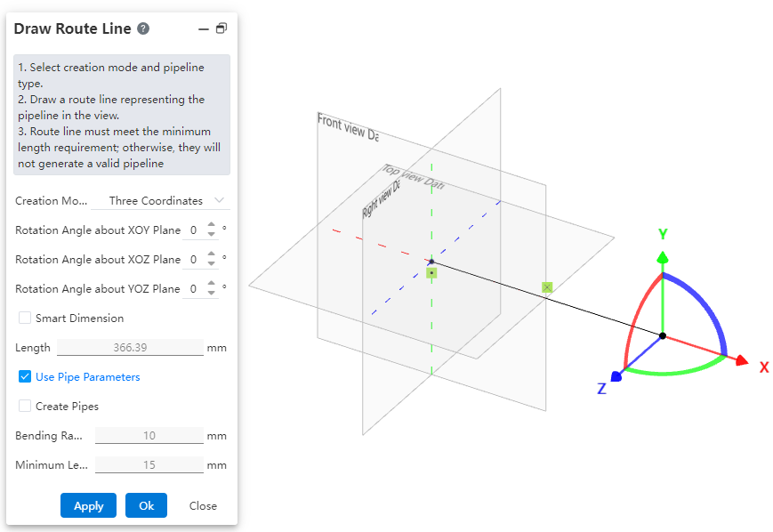Select green square marker at origin
Screen dimensions: 773x532
(431, 272)
